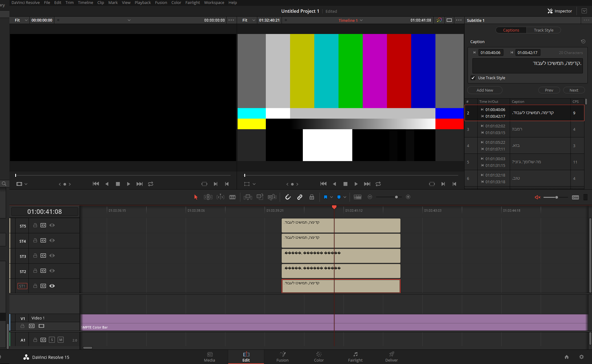592x364 pixels.
Task: Select the Blade Edit tool
Action: coord(232,197)
